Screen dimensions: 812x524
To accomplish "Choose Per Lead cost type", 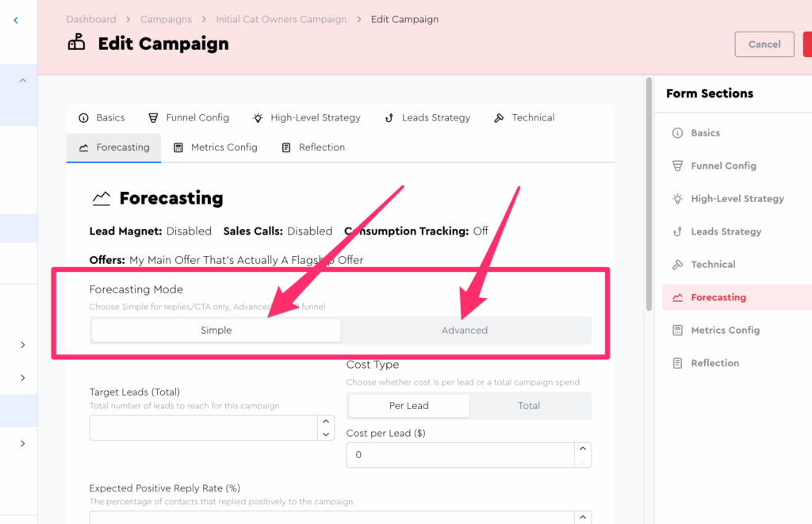I will (408, 405).
